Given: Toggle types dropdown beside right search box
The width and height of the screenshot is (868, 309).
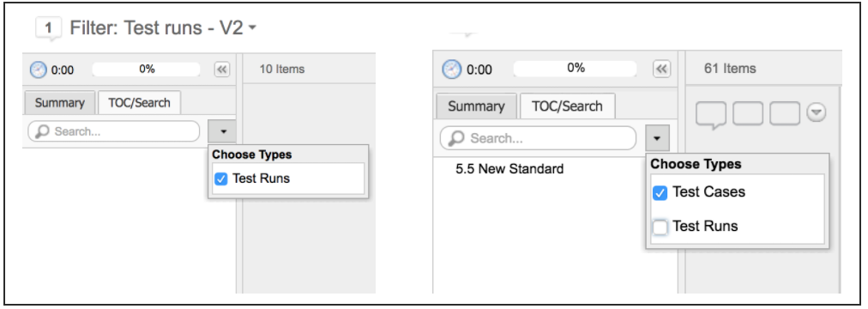Looking at the screenshot, I should click(x=657, y=138).
